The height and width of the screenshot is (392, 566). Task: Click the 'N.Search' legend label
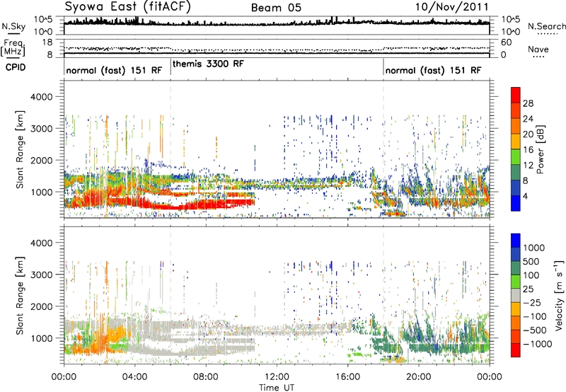tap(547, 26)
